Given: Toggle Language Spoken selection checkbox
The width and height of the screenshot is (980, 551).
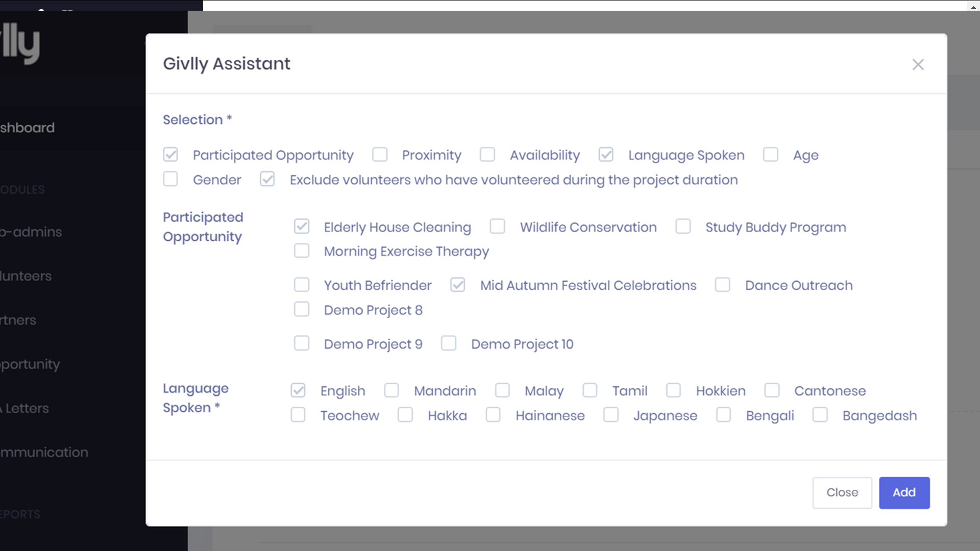Looking at the screenshot, I should (606, 155).
